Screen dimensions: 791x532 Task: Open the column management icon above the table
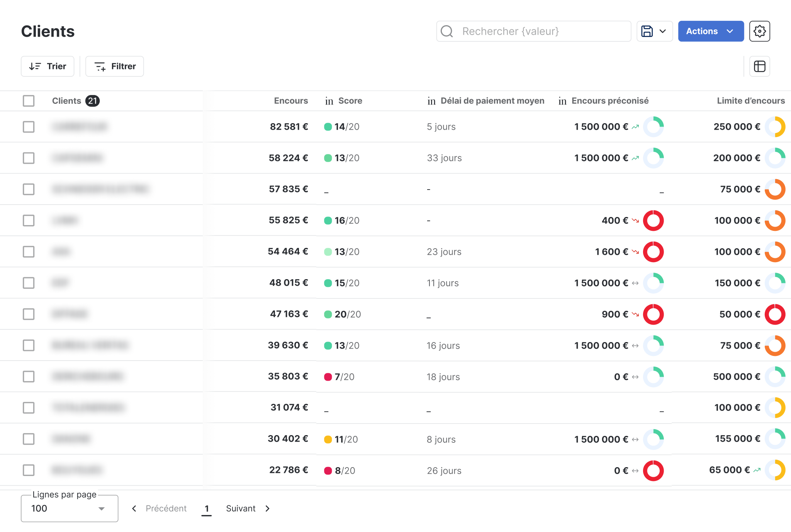(x=759, y=66)
